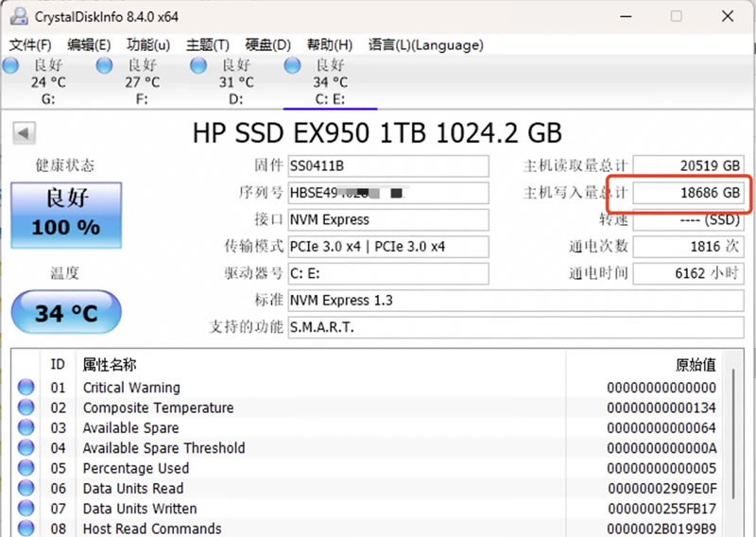The width and height of the screenshot is (756, 537).
Task: Click the supported features field S.M.A.R.T.
Action: pyautogui.click(x=516, y=328)
